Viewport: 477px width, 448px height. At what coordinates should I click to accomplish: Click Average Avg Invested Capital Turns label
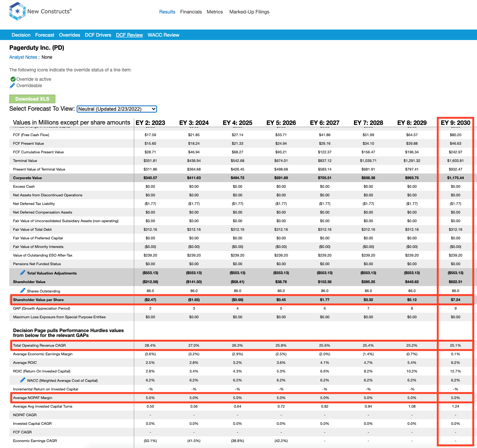pyautogui.click(x=43, y=406)
